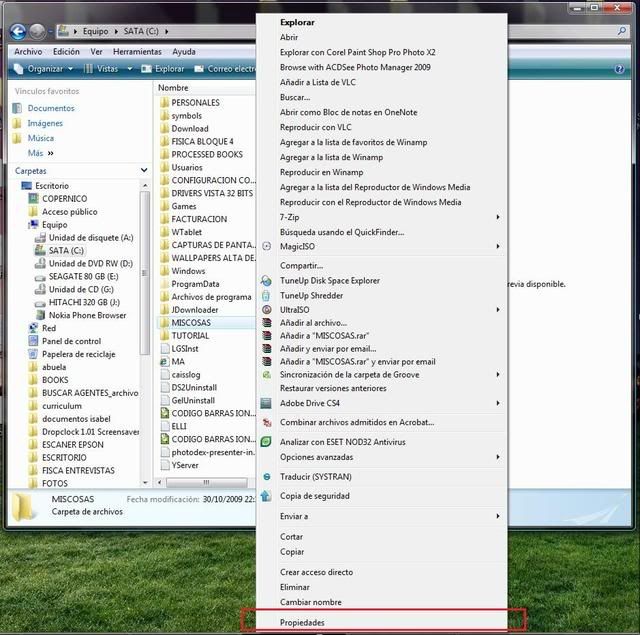
Task: Click the Forward navigation arrow button
Action: [x=37, y=31]
